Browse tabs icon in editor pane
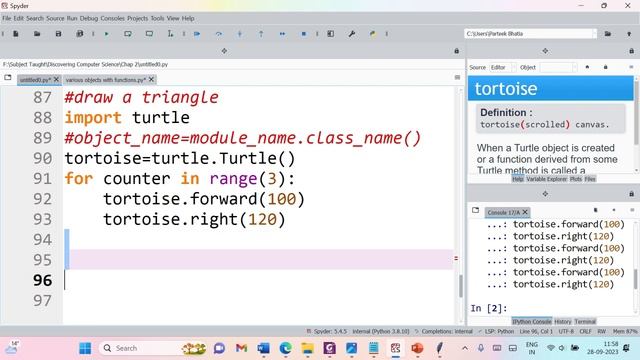This screenshot has width=640, height=360. pyautogui.click(x=8, y=78)
